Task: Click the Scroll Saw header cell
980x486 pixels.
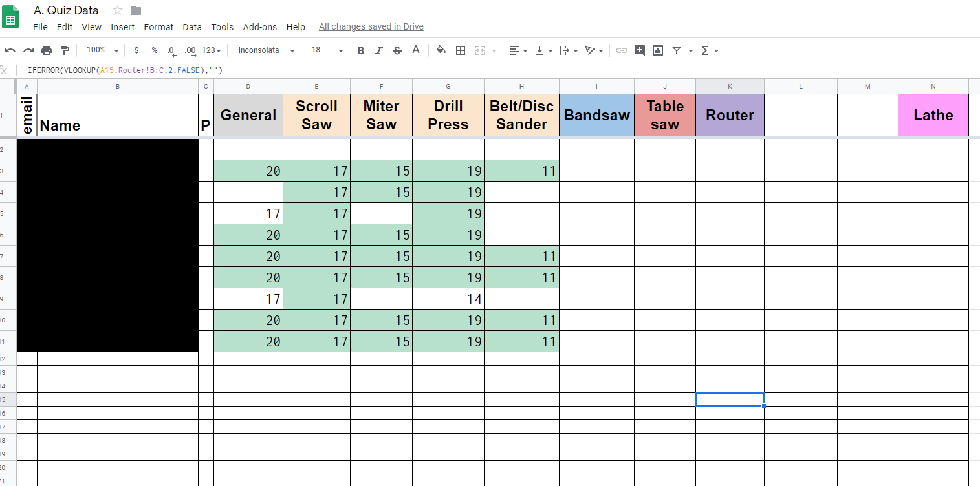Action: click(317, 115)
